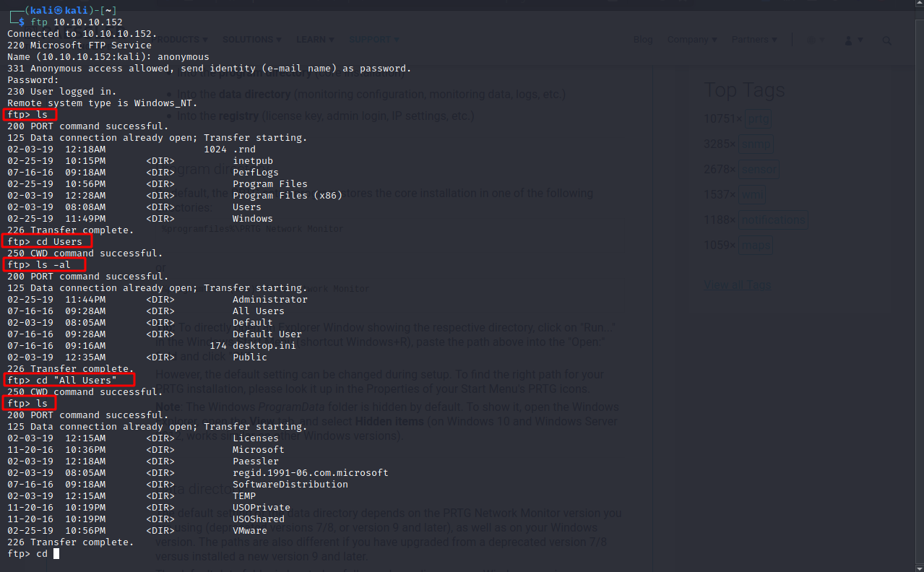Viewport: 924px width, 572px height.
Task: Click the 'Public' directory name
Action: (x=250, y=357)
